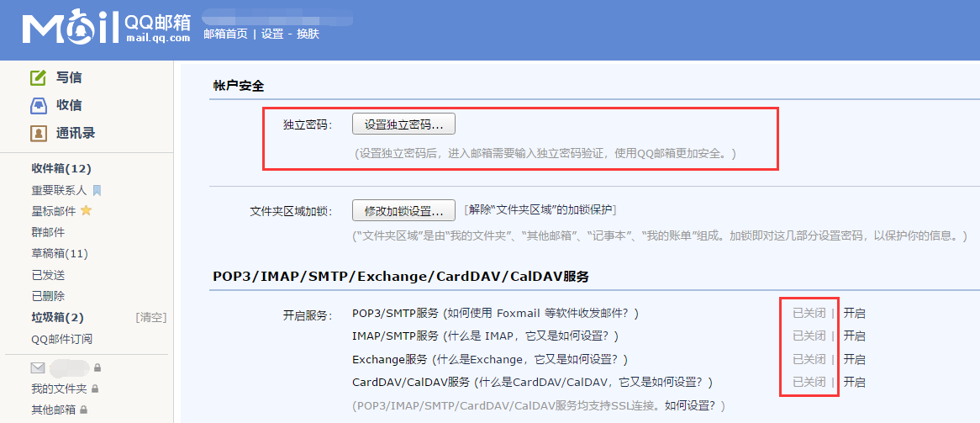The height and width of the screenshot is (423, 980).
Task: Enable the IMAP/SMTP service via 开启
Action: [x=855, y=336]
